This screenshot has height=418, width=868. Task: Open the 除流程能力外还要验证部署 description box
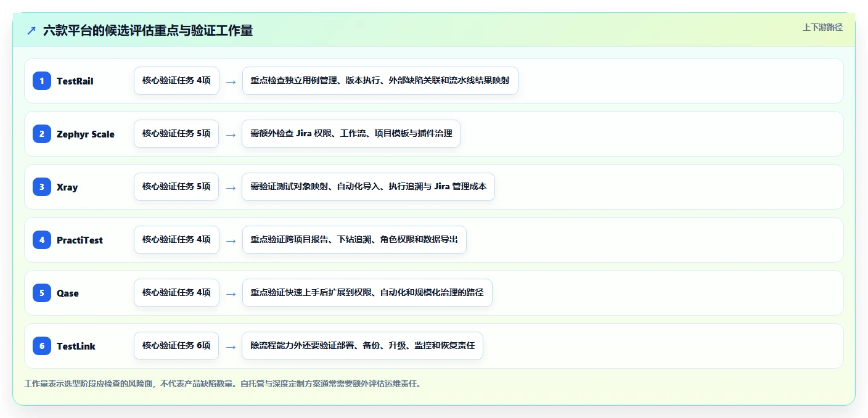(x=362, y=346)
